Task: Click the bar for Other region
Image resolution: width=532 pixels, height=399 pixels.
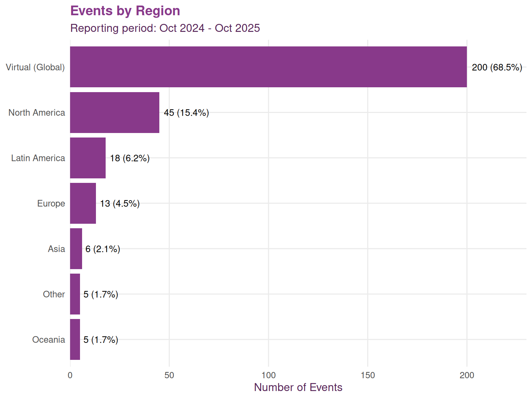Action: [75, 294]
